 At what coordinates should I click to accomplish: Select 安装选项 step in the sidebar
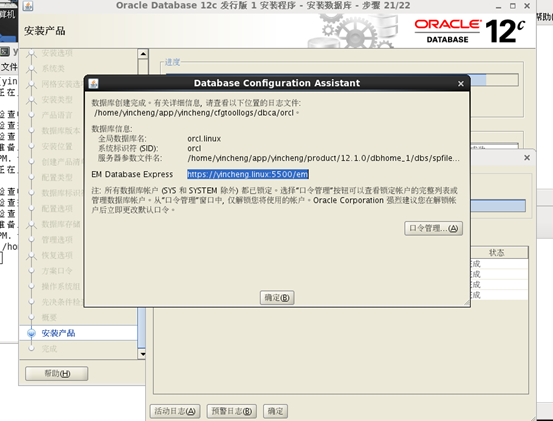coord(57,53)
